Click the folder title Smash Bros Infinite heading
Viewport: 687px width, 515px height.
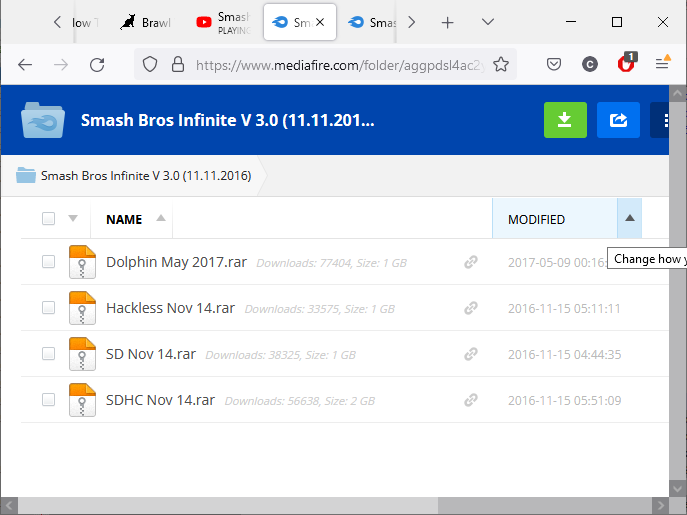click(x=227, y=120)
